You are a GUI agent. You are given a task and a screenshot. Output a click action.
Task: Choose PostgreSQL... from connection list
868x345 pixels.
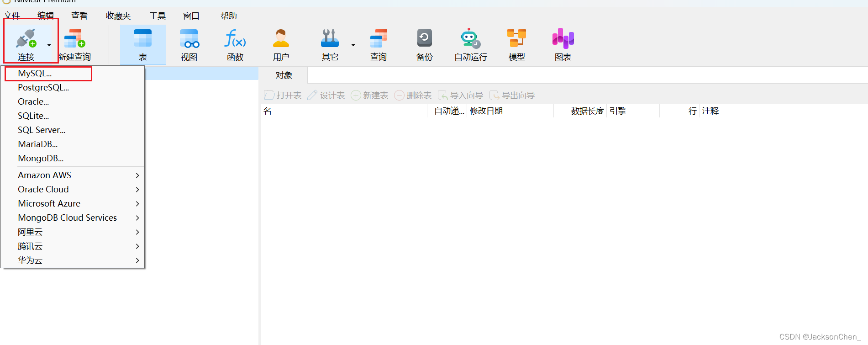click(x=73, y=88)
